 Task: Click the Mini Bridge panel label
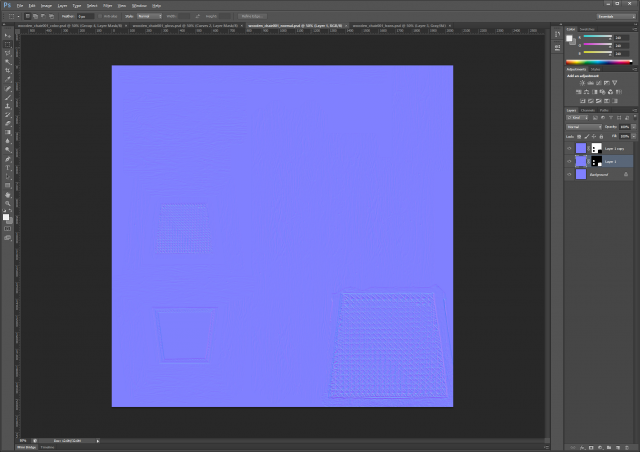(26, 448)
